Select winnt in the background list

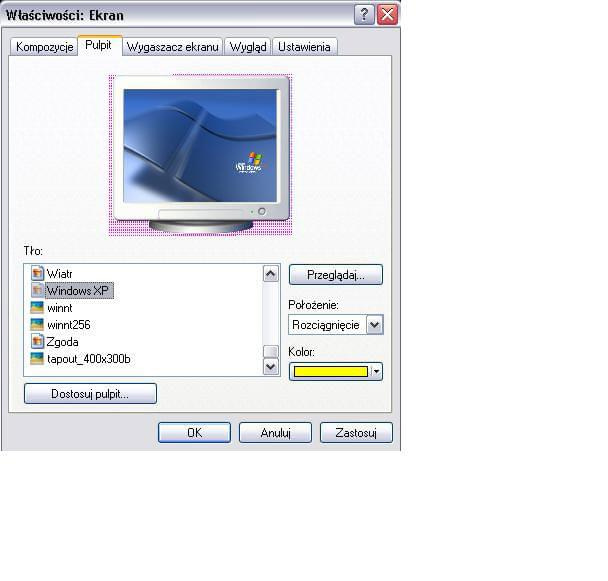coord(59,308)
